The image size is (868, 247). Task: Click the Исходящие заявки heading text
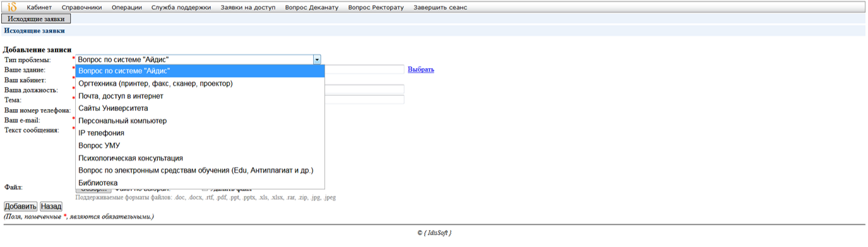pos(34,30)
